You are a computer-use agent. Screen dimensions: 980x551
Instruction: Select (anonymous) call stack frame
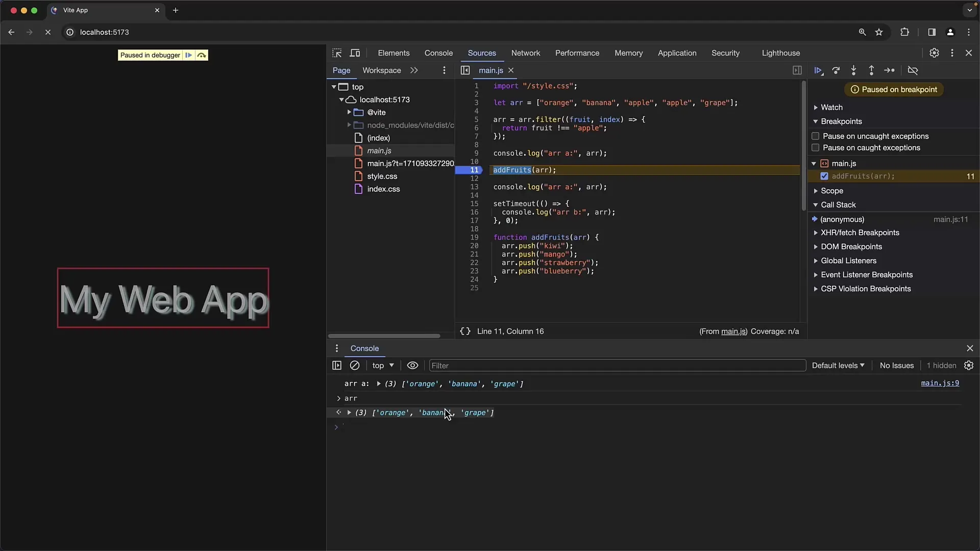(x=893, y=219)
